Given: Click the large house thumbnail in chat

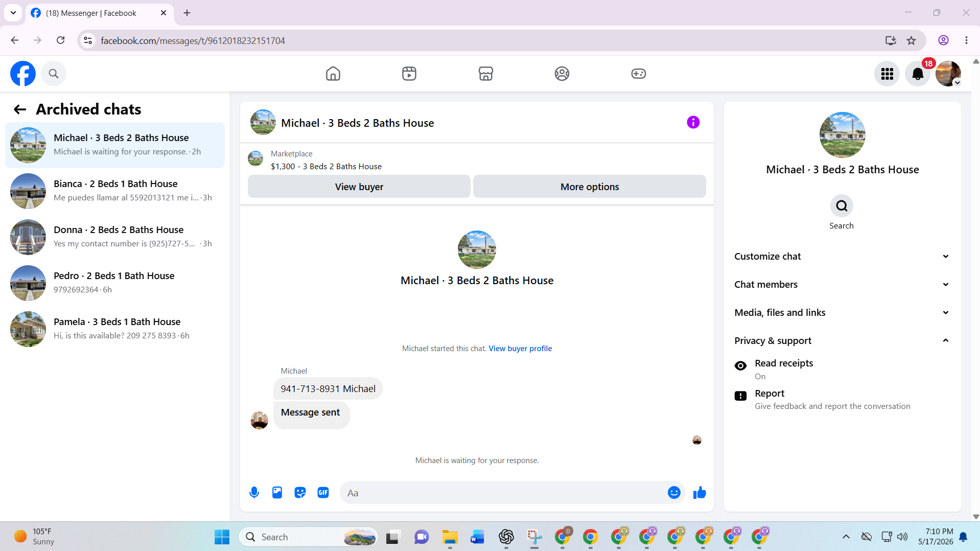Looking at the screenshot, I should [x=477, y=249].
